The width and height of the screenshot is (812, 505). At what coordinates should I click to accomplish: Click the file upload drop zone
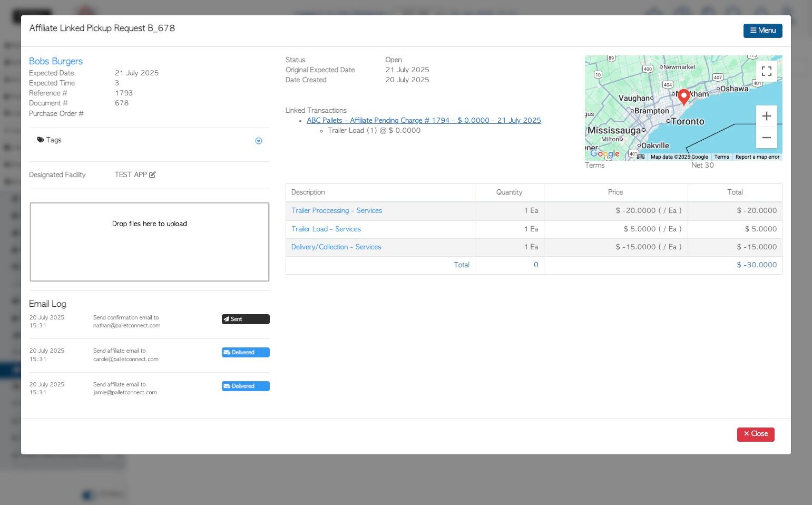pos(150,242)
